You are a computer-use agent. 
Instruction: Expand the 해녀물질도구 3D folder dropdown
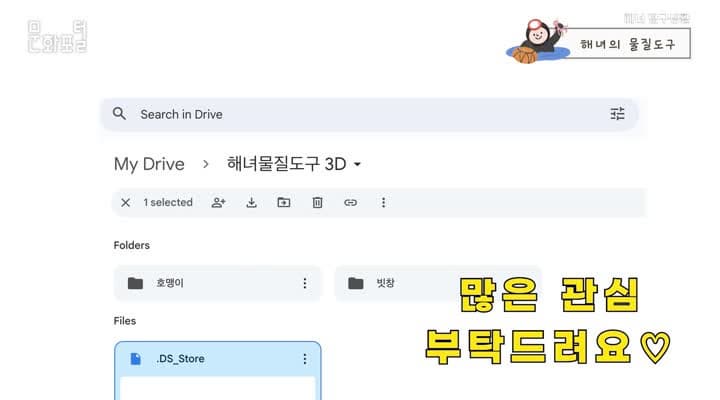click(357, 164)
